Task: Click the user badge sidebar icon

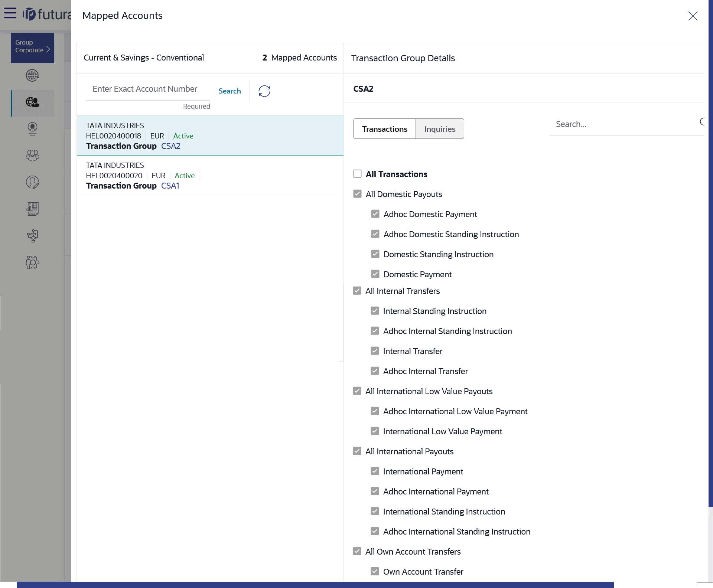Action: (32, 129)
